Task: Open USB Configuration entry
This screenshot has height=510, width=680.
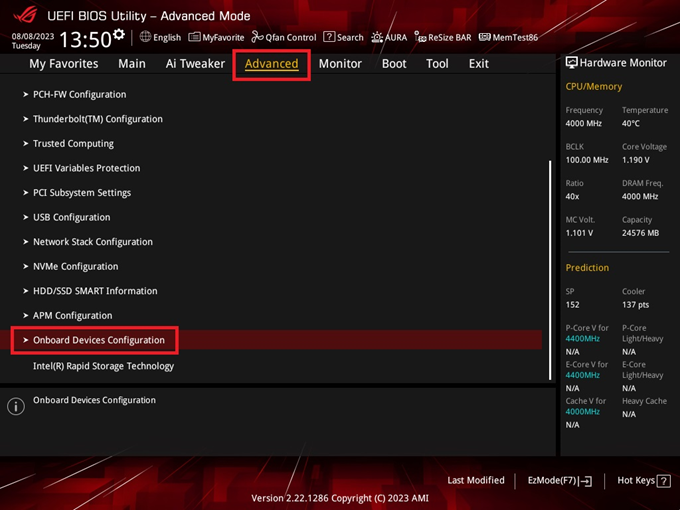Action: (x=72, y=217)
